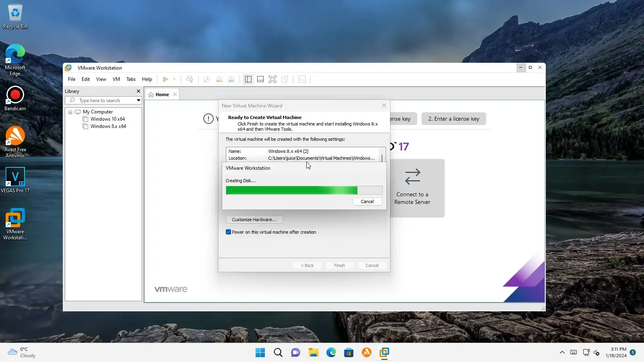Select the Bandicam desktop shortcut
Image resolution: width=644 pixels, height=362 pixels.
pos(15,99)
